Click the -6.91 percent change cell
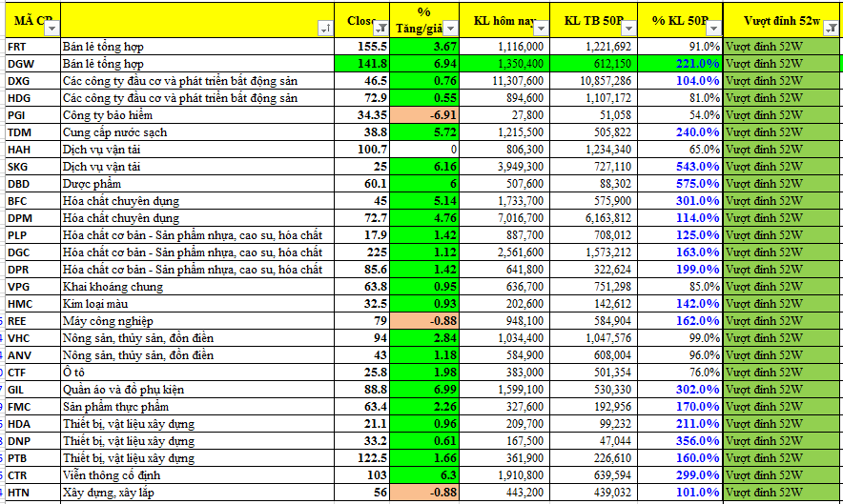 tap(425, 115)
